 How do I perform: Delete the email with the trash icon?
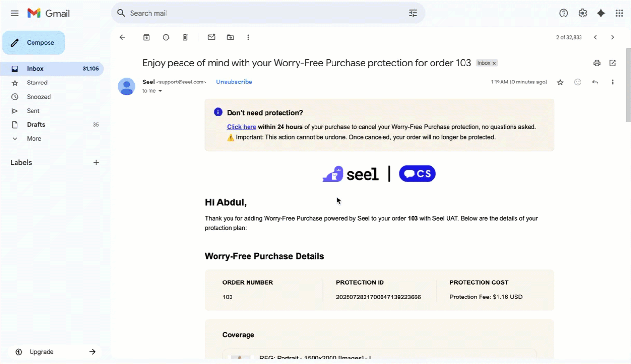tap(185, 37)
